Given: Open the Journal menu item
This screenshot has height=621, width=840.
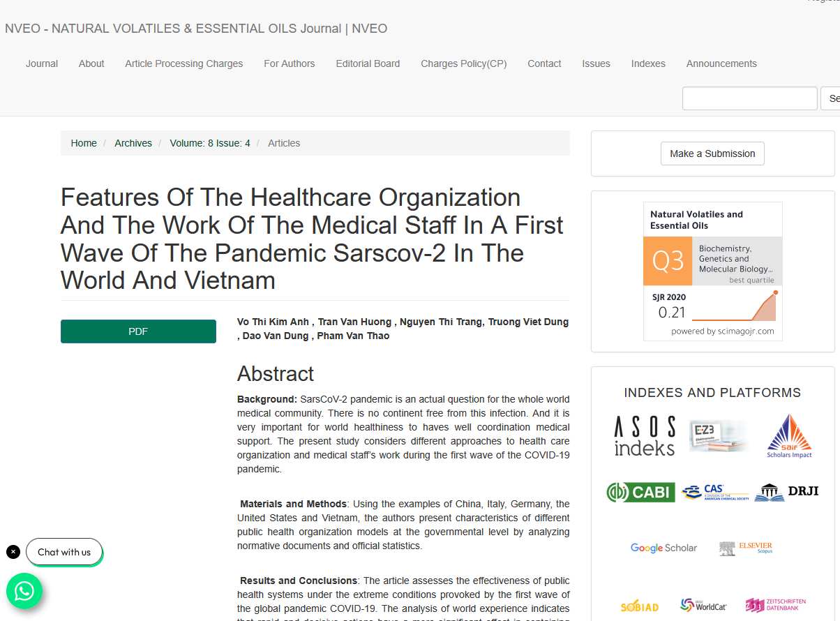Looking at the screenshot, I should [x=42, y=63].
